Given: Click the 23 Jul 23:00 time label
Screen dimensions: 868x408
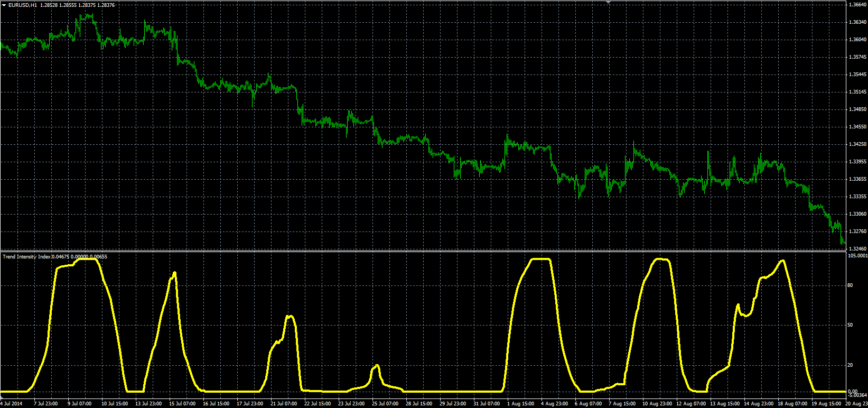Looking at the screenshot, I should 351,404.
